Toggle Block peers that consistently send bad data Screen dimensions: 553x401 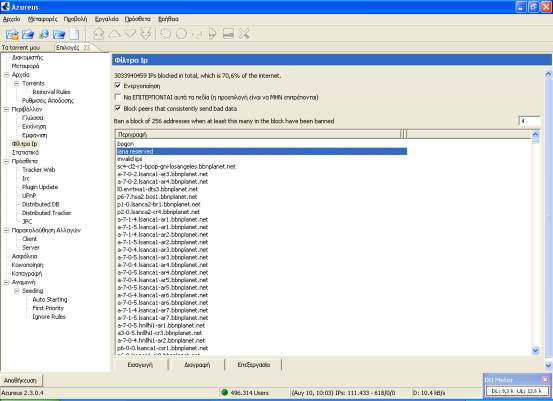[x=118, y=108]
